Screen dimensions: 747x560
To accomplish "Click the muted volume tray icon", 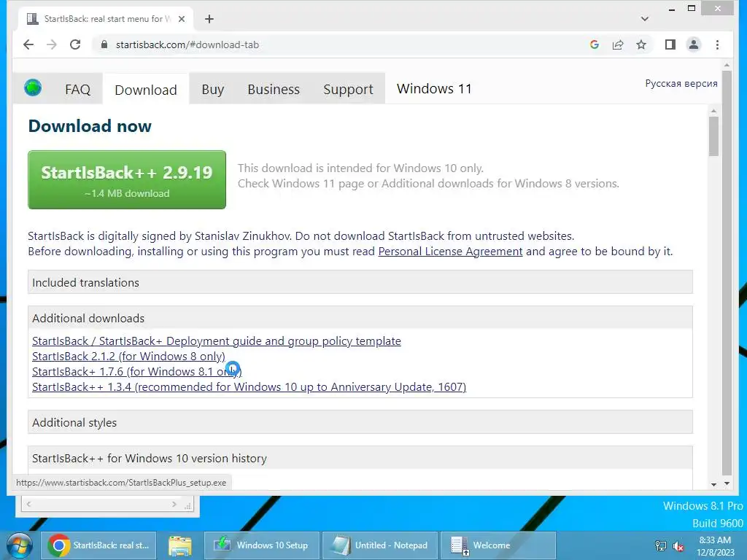I will point(678,546).
